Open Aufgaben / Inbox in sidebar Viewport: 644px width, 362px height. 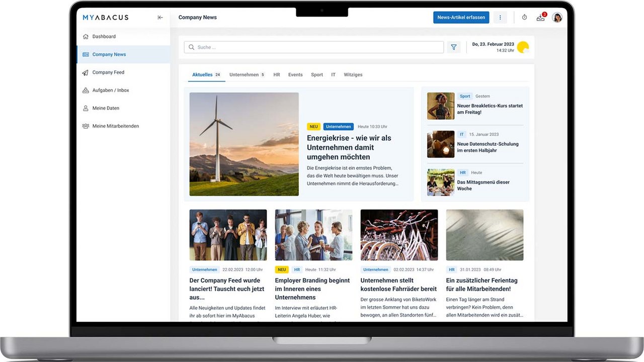tap(111, 90)
